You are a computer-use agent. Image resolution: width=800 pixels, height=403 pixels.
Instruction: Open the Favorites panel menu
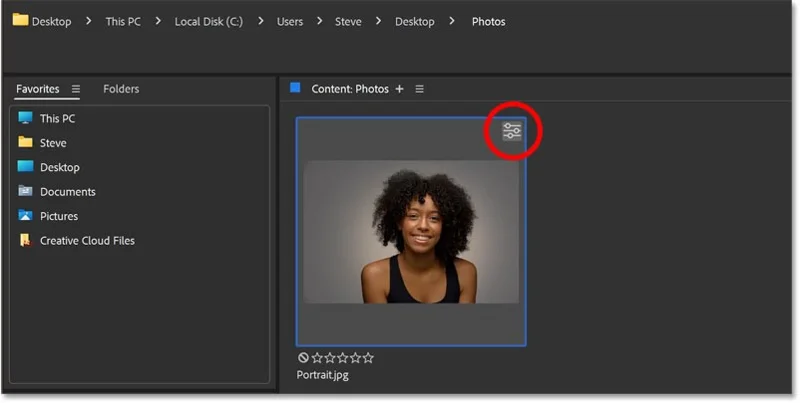pyautogui.click(x=76, y=89)
